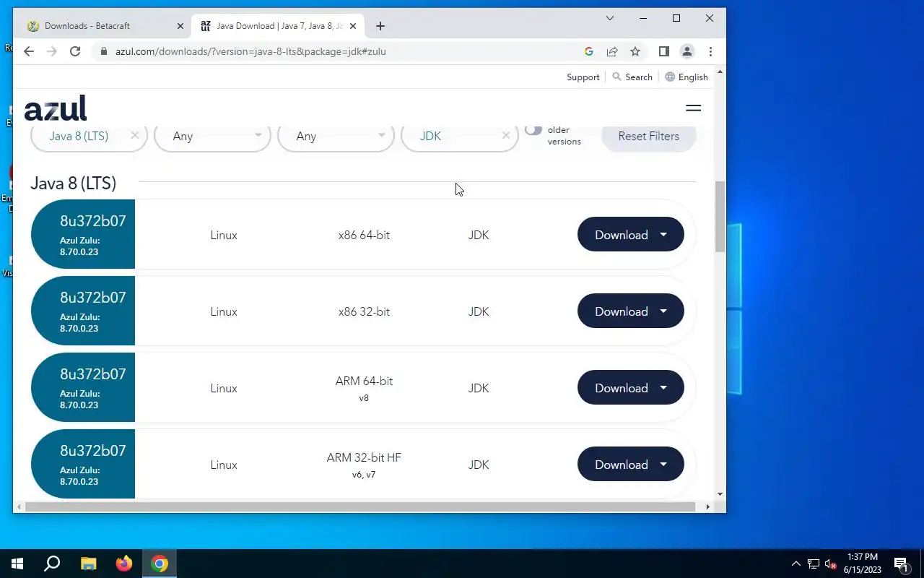This screenshot has width=924, height=578.
Task: Click the ARM 64-bit v8 text
Action: click(364, 388)
